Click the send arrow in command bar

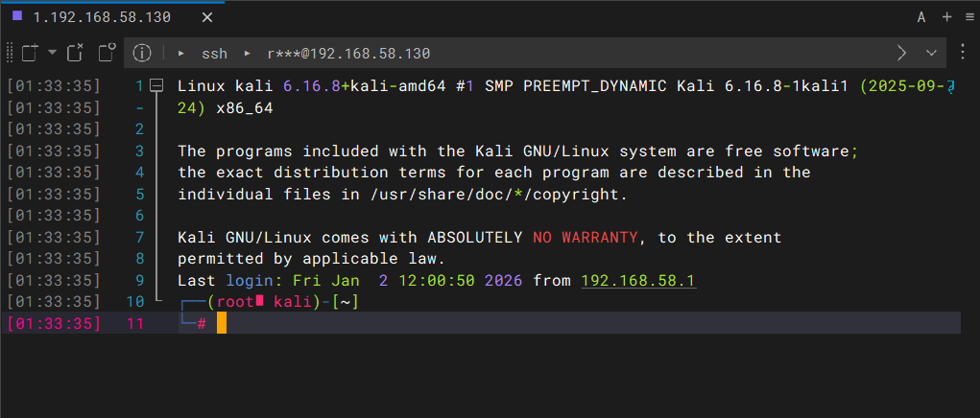(x=902, y=53)
